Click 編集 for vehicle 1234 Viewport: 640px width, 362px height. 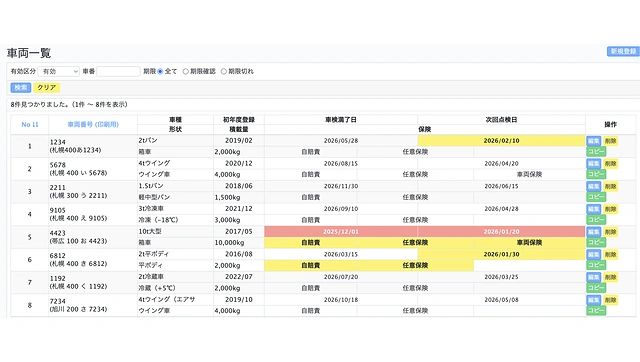(x=593, y=141)
